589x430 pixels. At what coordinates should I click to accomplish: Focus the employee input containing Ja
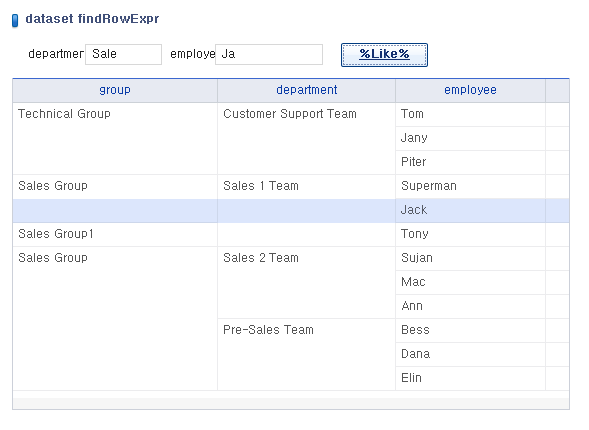click(x=269, y=54)
